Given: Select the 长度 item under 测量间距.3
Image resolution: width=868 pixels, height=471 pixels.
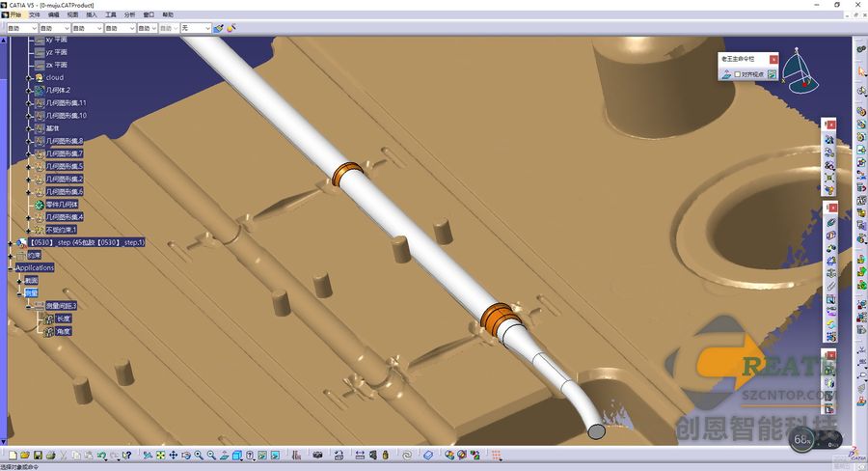Looking at the screenshot, I should tap(64, 319).
